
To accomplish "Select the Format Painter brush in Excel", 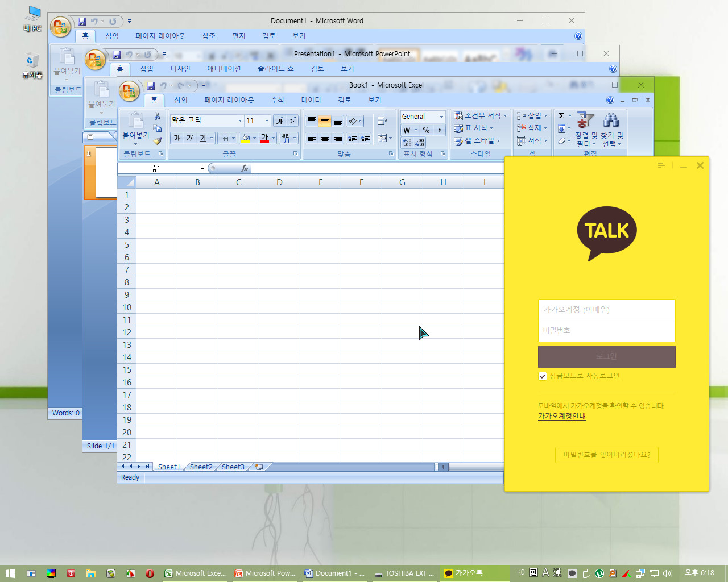I will point(158,141).
